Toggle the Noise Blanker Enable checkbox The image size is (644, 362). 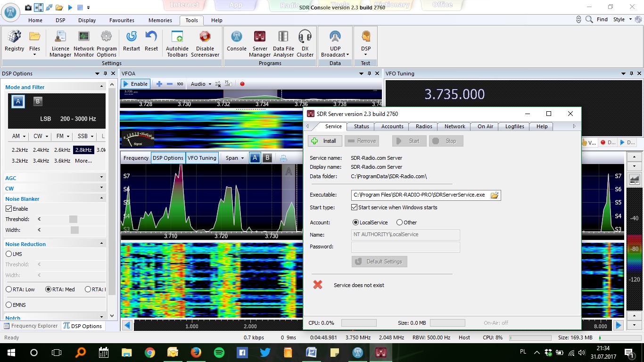8,209
